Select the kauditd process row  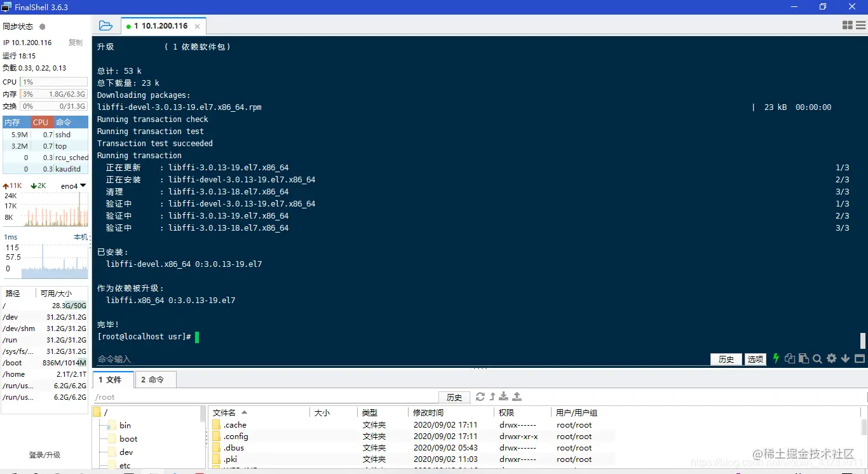46,169
